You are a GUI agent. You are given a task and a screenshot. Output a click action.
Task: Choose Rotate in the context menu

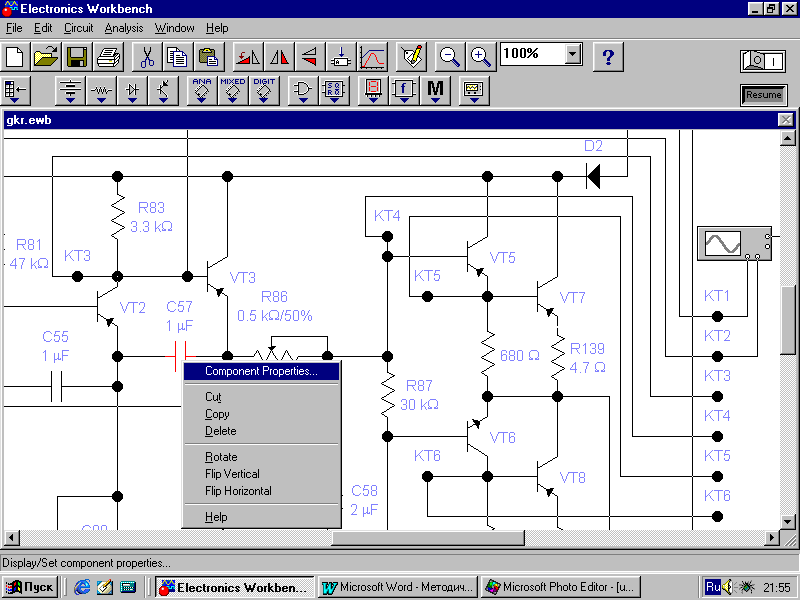[x=261, y=457]
